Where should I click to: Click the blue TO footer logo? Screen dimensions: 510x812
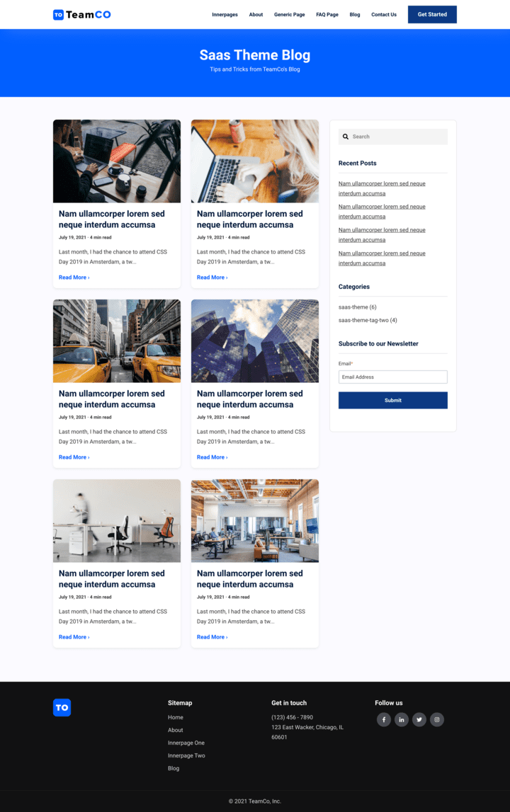click(x=62, y=707)
